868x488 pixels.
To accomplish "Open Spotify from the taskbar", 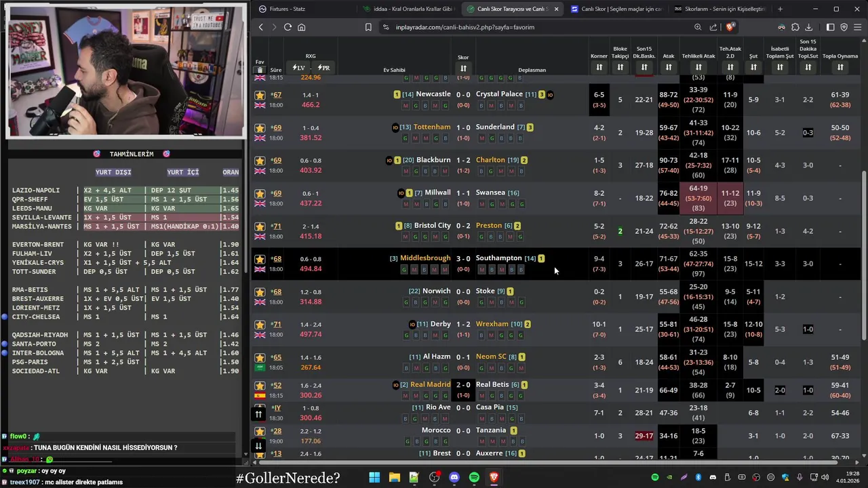I will [474, 477].
